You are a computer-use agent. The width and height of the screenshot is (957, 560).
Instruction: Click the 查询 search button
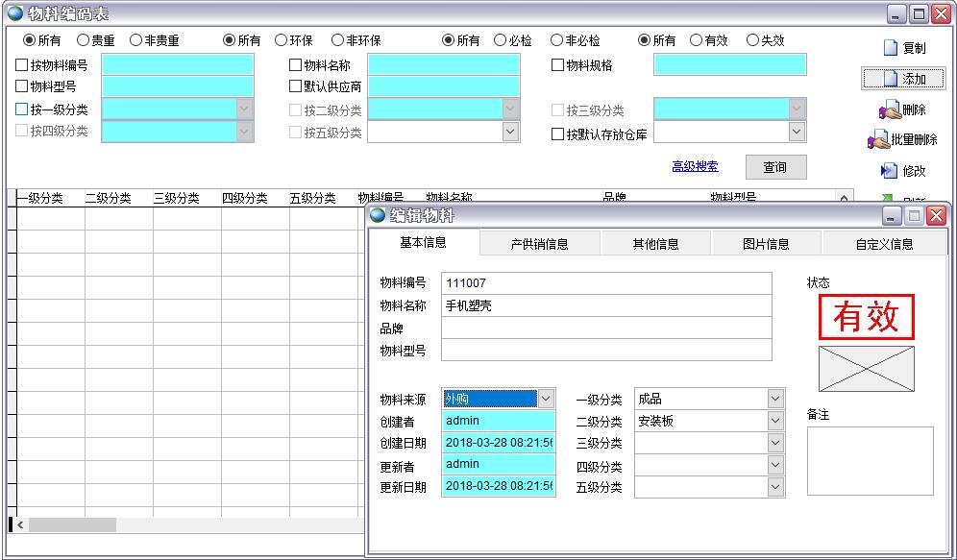tap(774, 167)
